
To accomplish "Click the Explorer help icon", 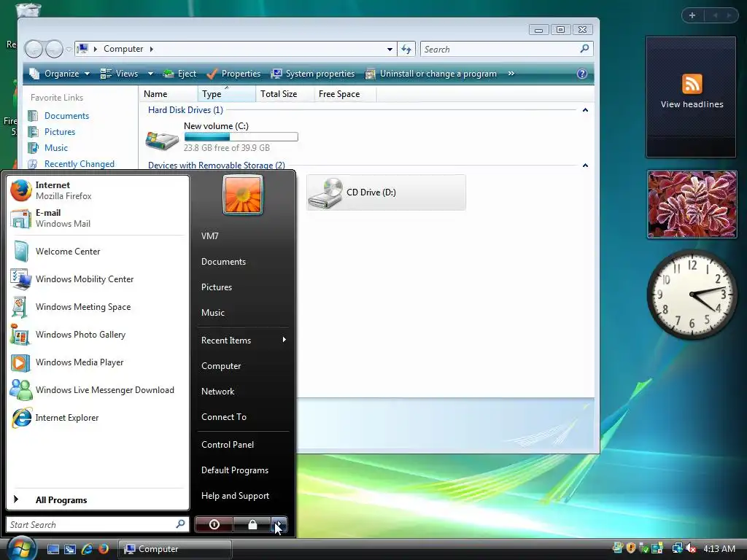I will 581,74.
